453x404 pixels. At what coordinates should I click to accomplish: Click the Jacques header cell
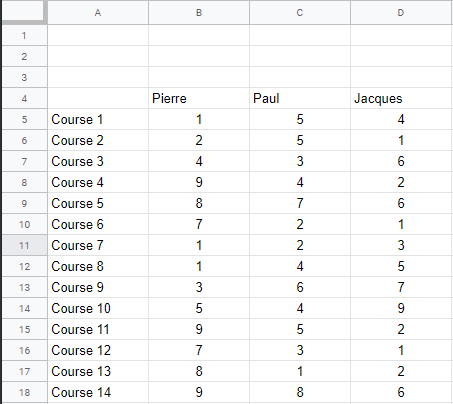coord(401,98)
